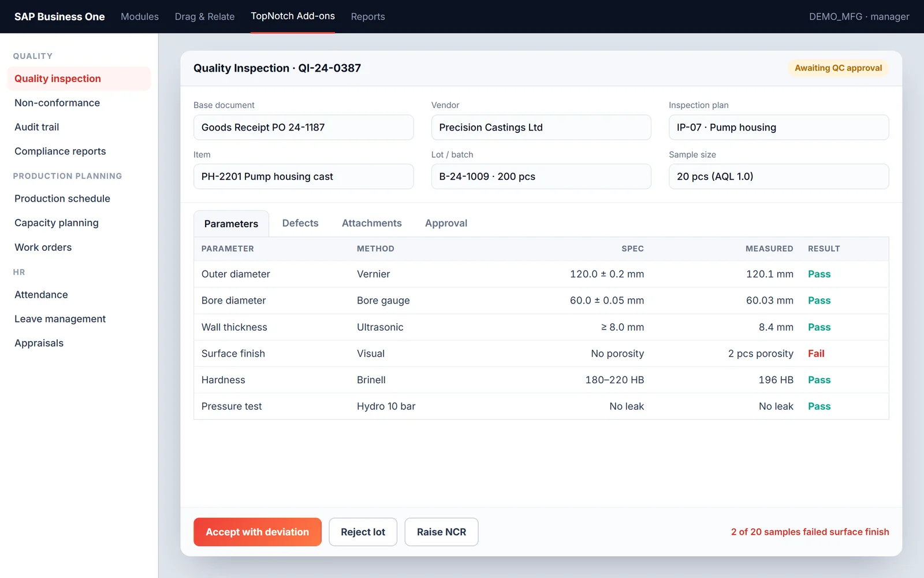Click the Vendor field Precision Castings Ltd
Viewport: 924px width, 578px height.
click(541, 127)
